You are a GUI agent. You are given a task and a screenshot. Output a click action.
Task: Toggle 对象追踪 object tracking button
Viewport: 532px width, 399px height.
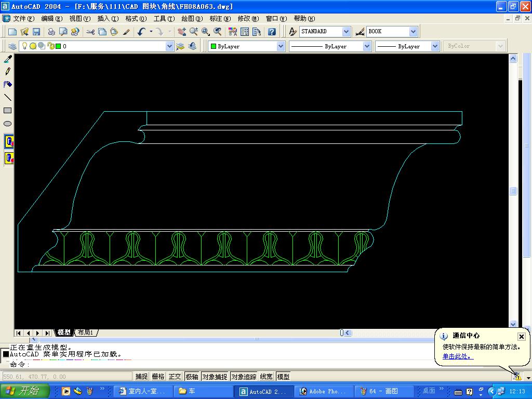pos(244,377)
